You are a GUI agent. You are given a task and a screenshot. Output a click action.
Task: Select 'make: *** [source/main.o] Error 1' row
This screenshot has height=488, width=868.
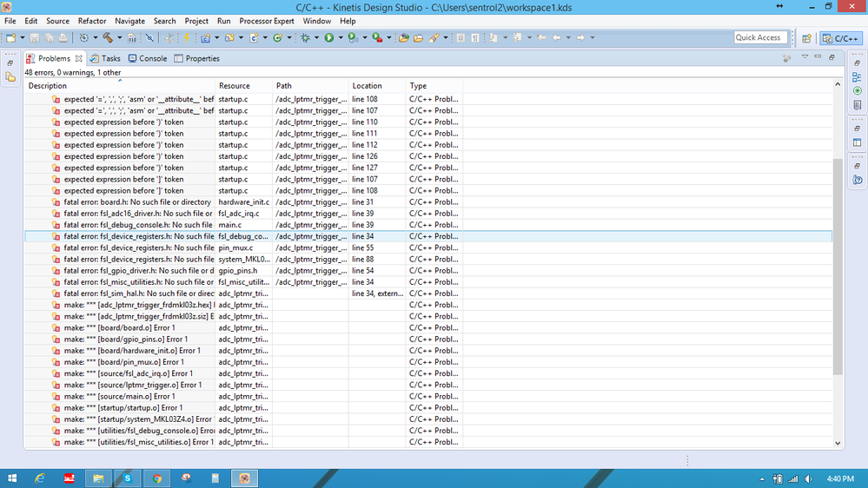point(427,396)
